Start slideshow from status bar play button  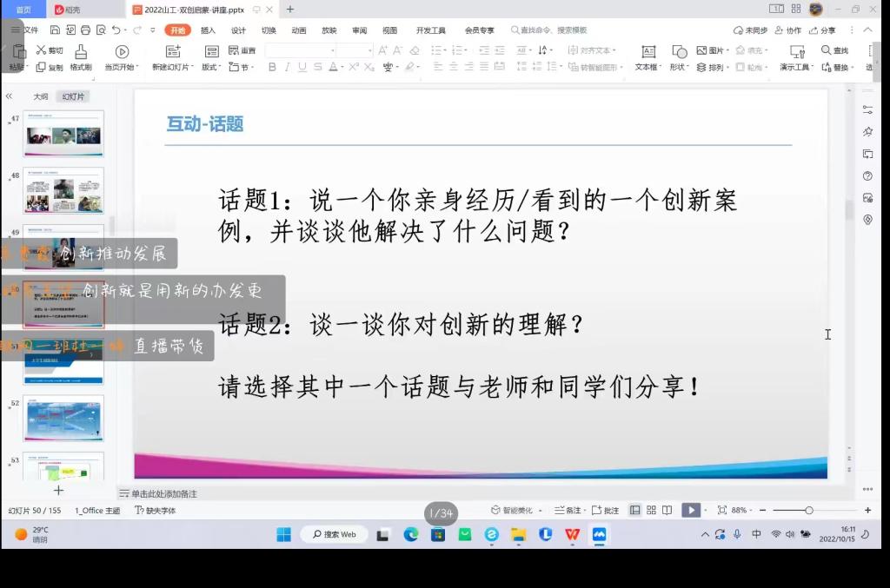tap(690, 510)
